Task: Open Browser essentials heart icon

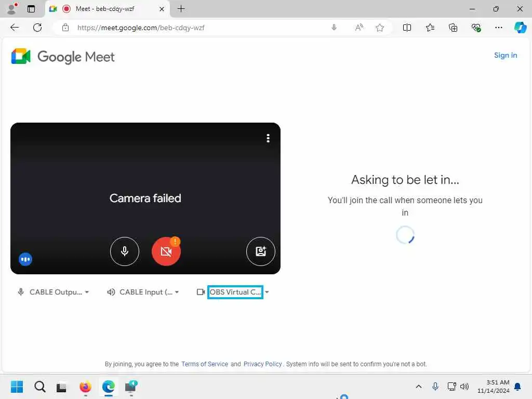Action: point(476,28)
